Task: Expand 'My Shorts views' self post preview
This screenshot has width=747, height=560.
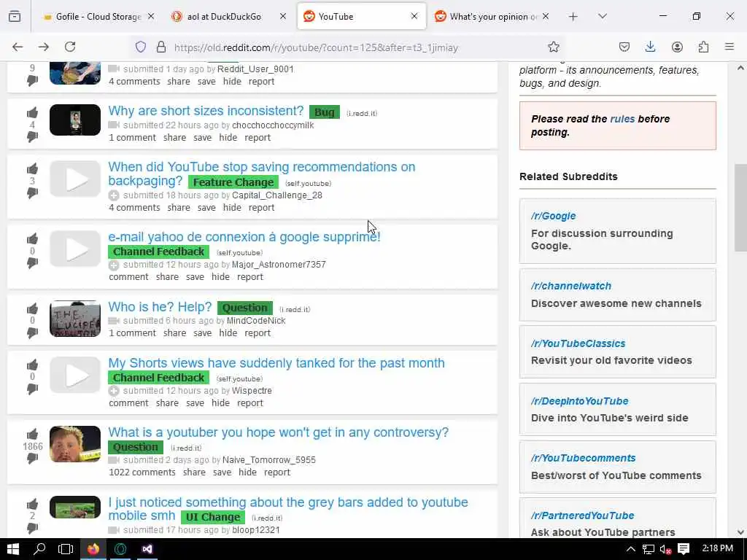Action: 113,391
